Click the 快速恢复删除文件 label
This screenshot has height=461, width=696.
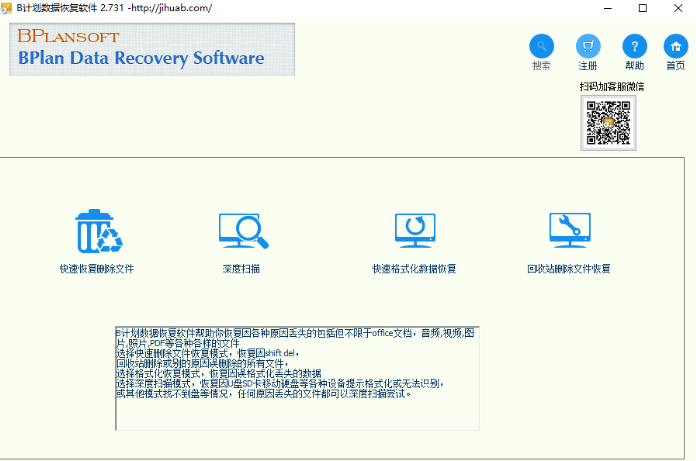tap(97, 269)
